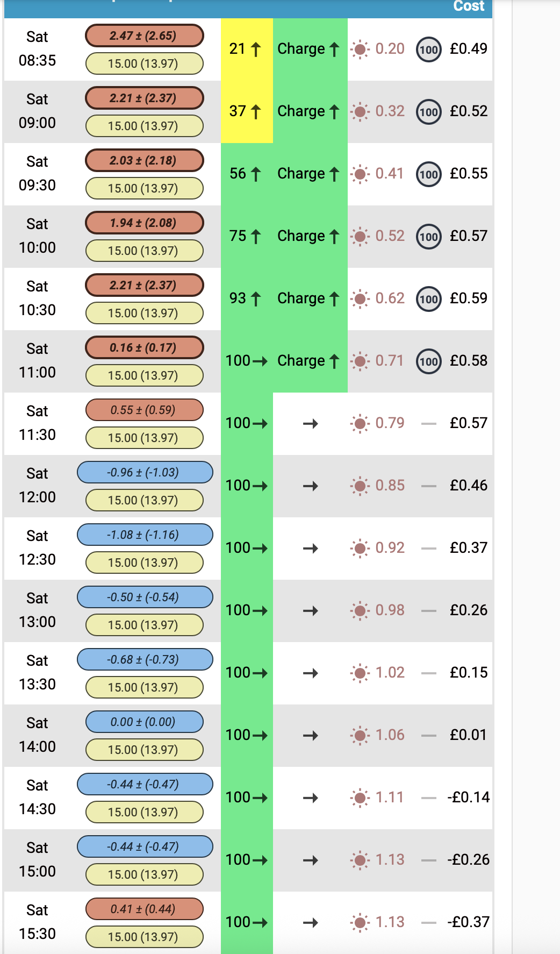Click the sun icon beside 0.52
Screen dimensions: 560x954
(360, 237)
